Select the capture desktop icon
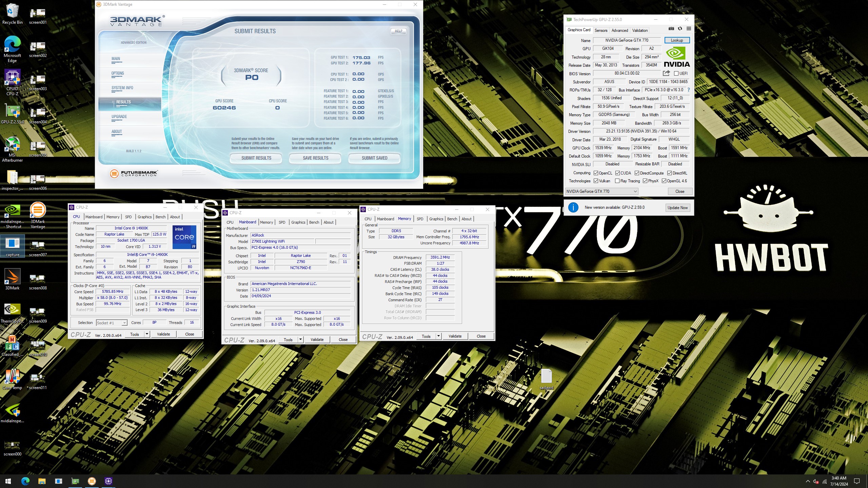Viewport: 868px width, 488px height. pyautogui.click(x=13, y=246)
